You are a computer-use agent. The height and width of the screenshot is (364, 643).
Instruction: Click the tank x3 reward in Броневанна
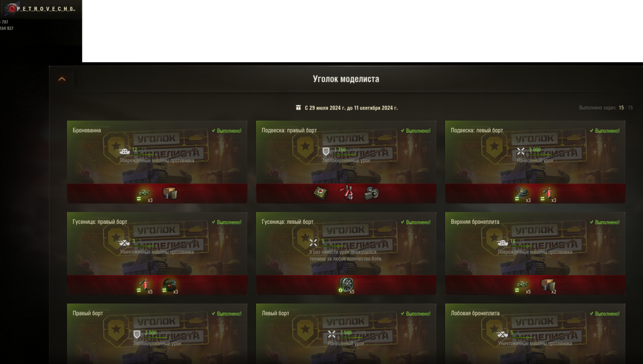pyautogui.click(x=145, y=193)
